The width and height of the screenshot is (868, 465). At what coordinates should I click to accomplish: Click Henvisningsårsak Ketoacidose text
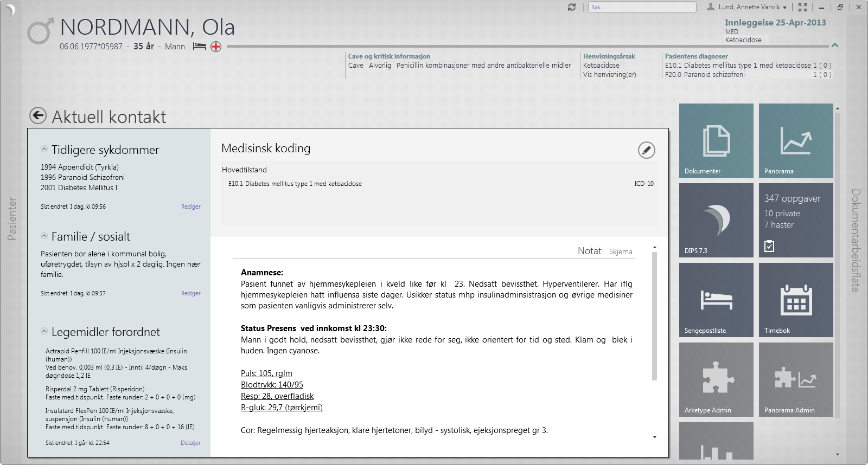tap(601, 65)
